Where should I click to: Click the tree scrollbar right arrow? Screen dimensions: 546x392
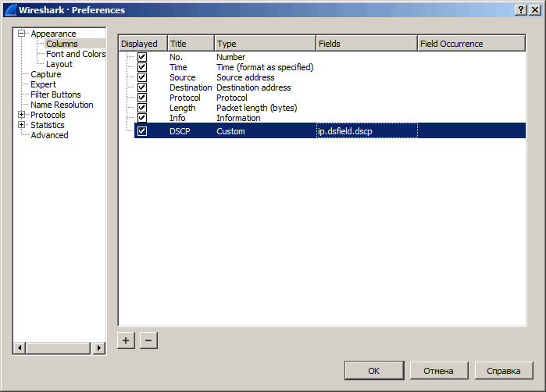point(99,347)
